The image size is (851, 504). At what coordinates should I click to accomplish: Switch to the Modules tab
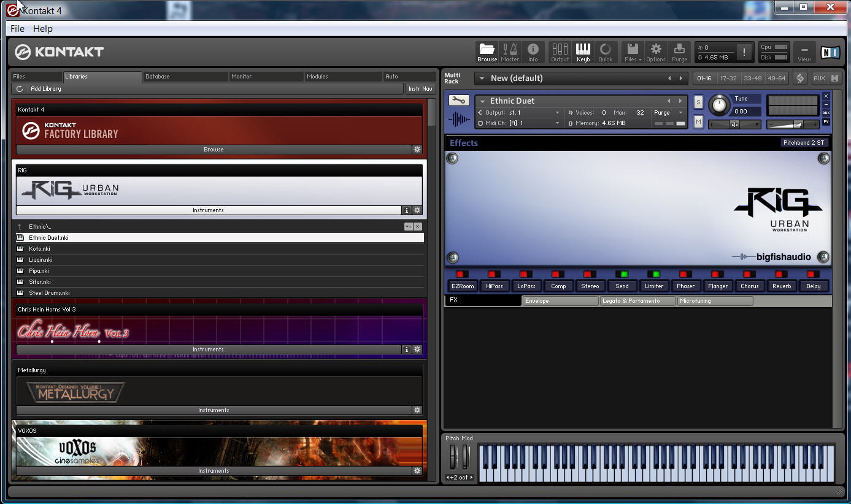pos(344,77)
